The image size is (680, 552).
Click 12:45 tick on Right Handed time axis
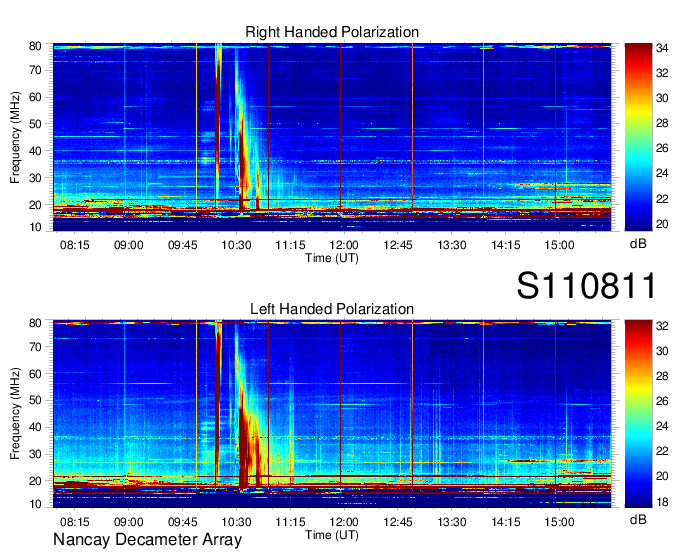(x=398, y=245)
